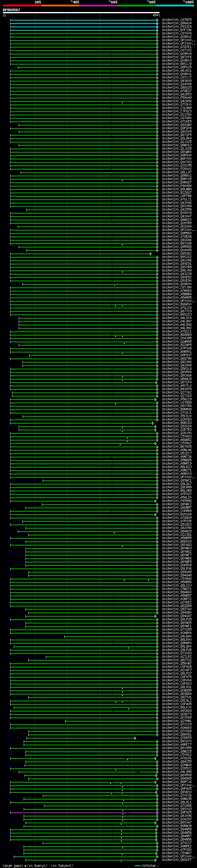Select the label UniRef100_Q00763

177,162
